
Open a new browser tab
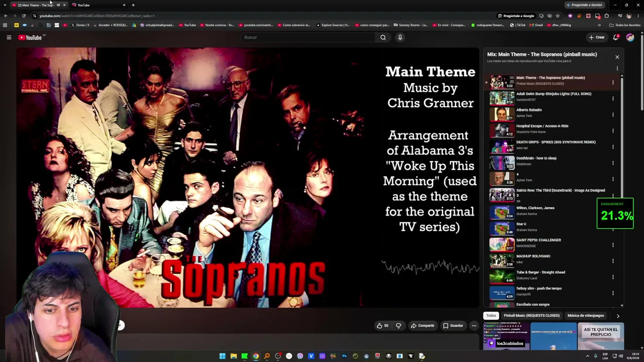[133, 5]
